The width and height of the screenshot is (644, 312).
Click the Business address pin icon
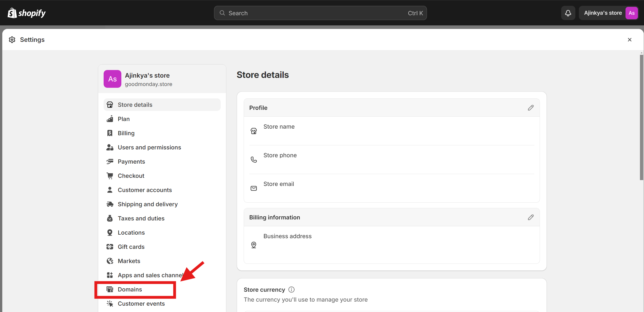254,245
